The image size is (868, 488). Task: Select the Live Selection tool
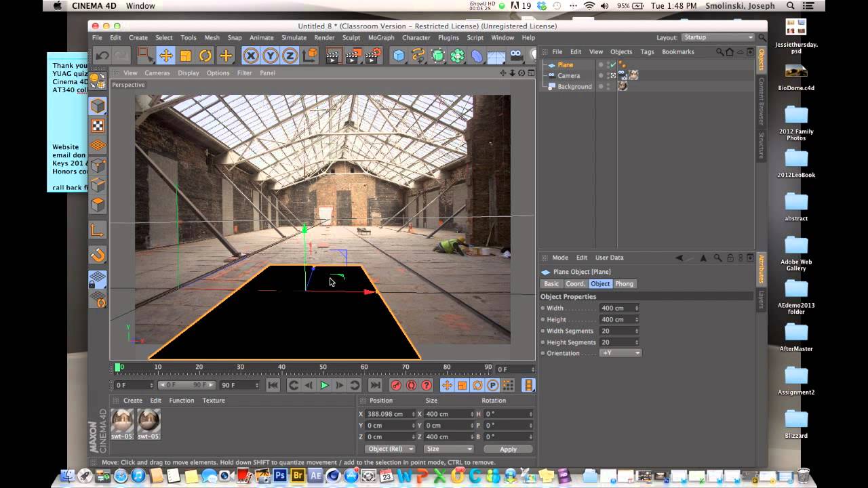pos(146,56)
